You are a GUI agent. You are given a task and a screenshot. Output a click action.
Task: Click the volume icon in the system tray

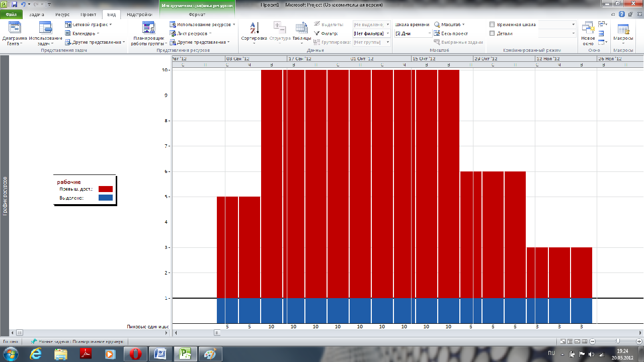(x=591, y=354)
